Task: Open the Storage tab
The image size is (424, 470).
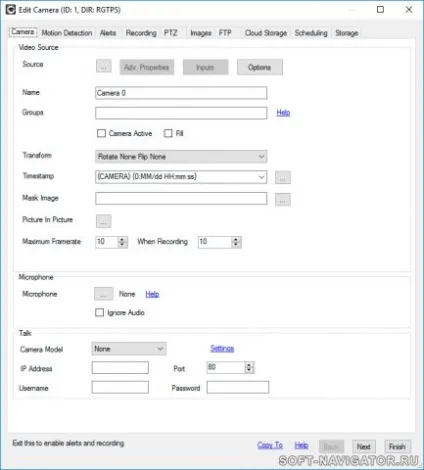Action: coord(347,33)
